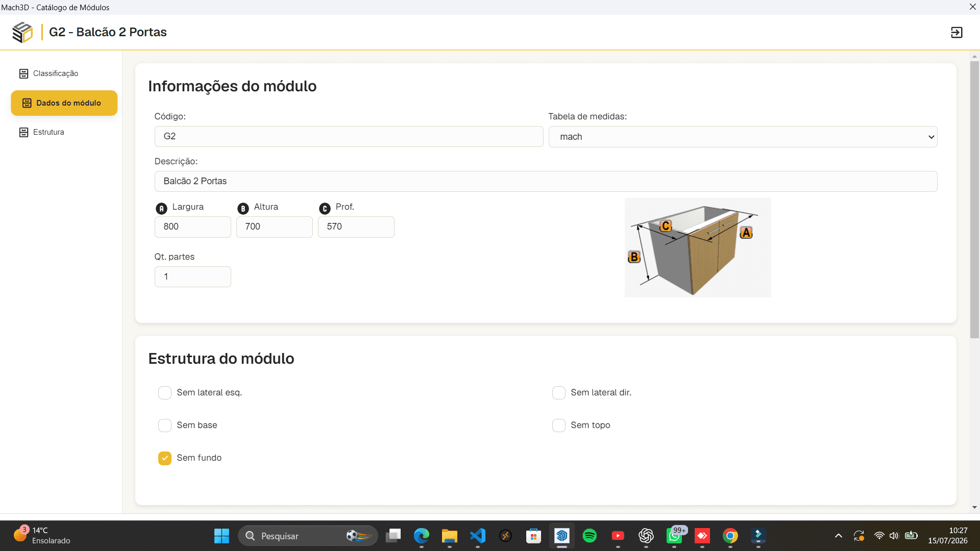Show hidden system tray icons
980x551 pixels.
tap(838, 536)
